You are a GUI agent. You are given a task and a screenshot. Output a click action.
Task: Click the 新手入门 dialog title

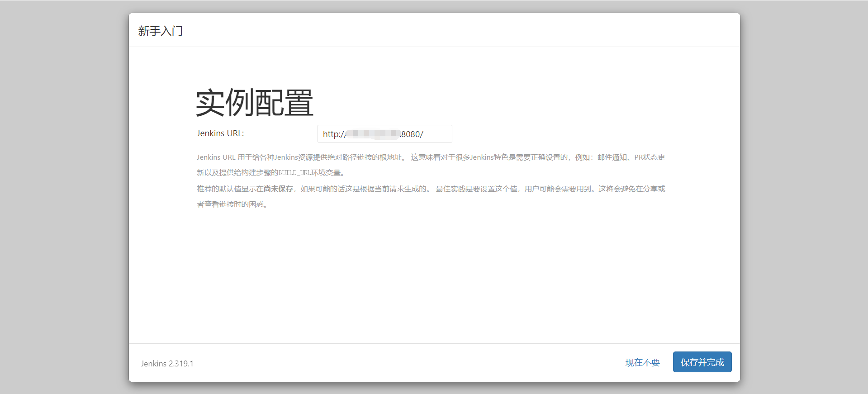(x=161, y=31)
